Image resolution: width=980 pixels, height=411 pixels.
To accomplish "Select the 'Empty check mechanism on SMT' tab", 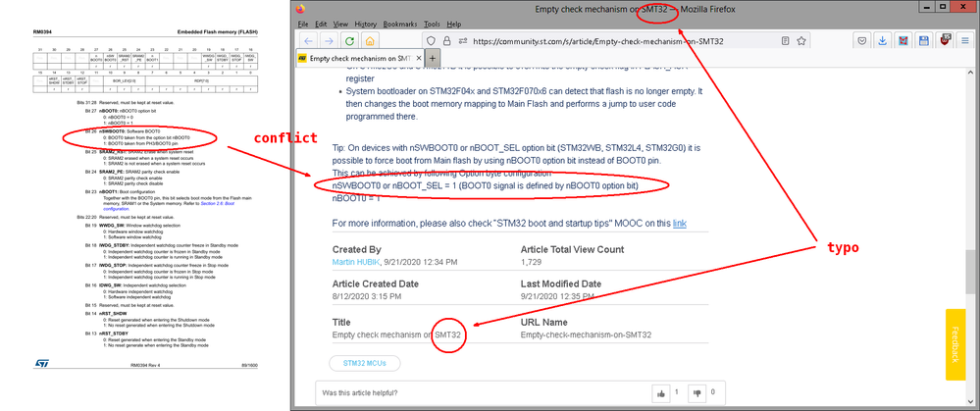I will click(359, 58).
